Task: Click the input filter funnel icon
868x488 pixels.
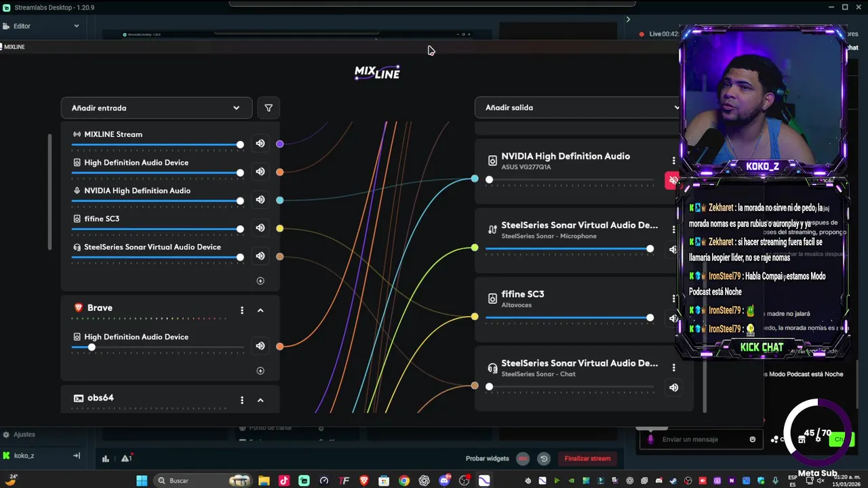Action: [269, 108]
